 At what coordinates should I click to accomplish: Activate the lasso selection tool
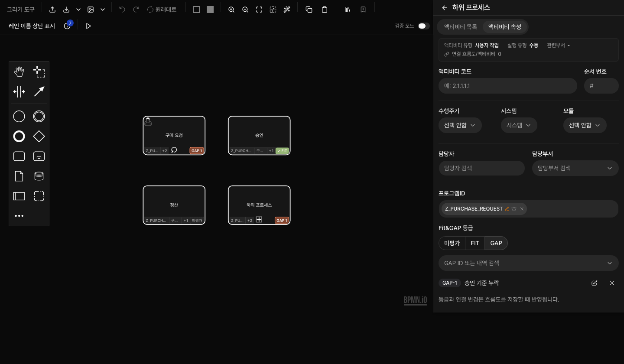point(39,71)
